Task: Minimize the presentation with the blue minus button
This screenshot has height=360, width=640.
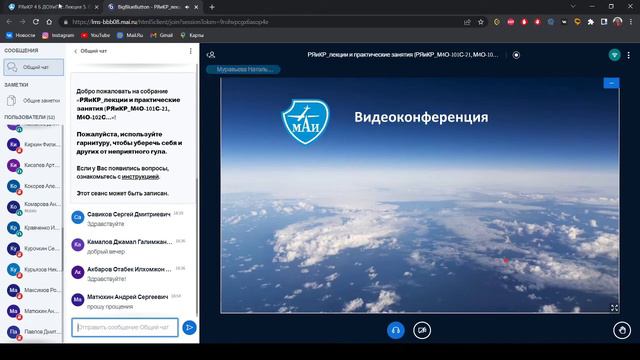Action: [611, 83]
